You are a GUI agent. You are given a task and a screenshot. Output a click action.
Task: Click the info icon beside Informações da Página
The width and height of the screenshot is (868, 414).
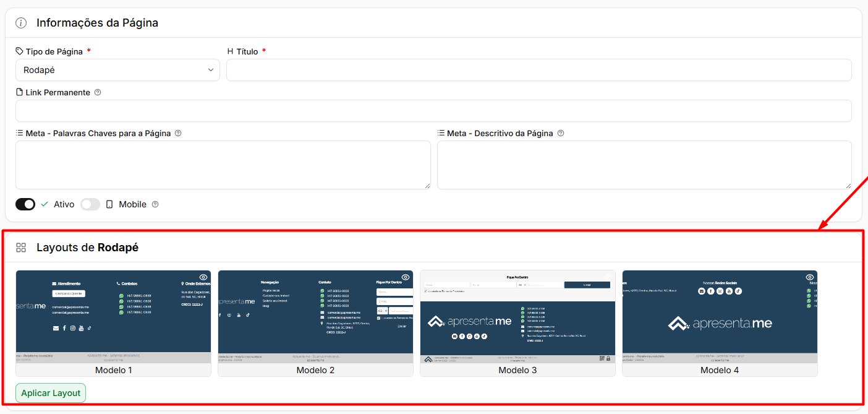pyautogui.click(x=21, y=23)
